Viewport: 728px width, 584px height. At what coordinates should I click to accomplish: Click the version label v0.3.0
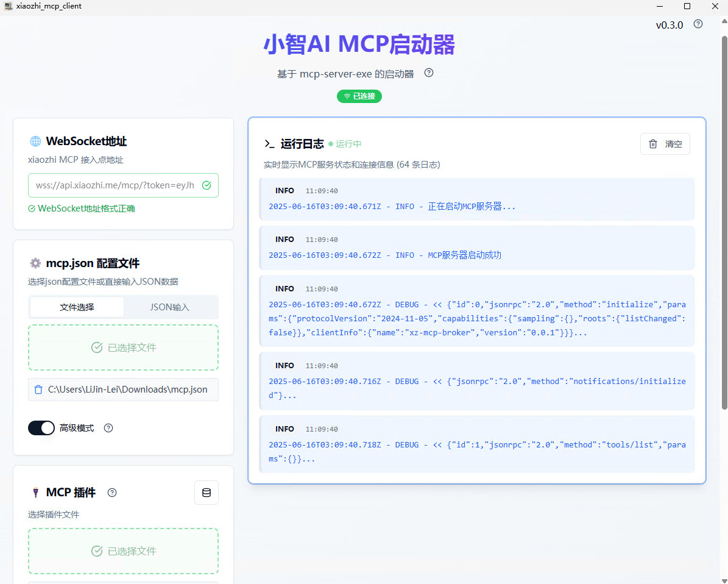click(670, 25)
